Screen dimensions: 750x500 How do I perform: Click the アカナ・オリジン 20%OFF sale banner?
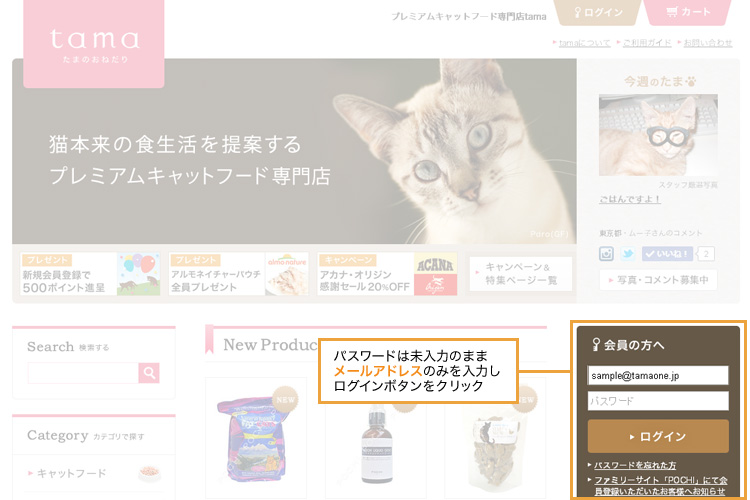[x=387, y=274]
